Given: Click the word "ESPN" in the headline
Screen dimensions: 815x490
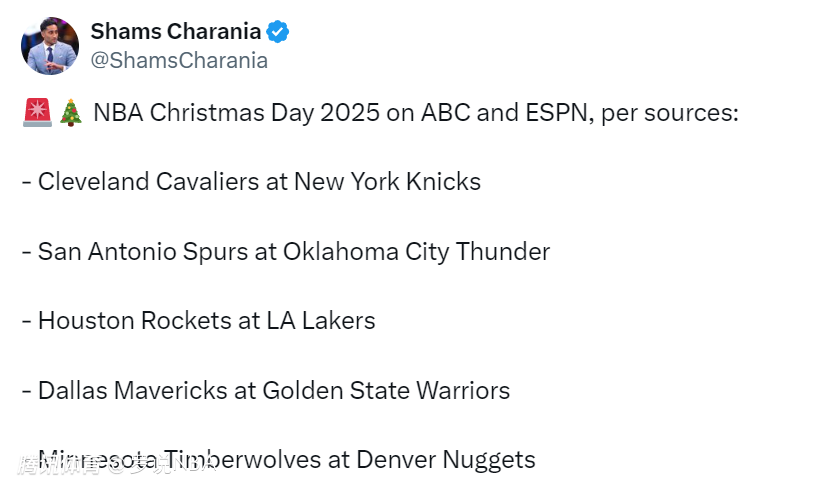Looking at the screenshot, I should click(554, 112).
